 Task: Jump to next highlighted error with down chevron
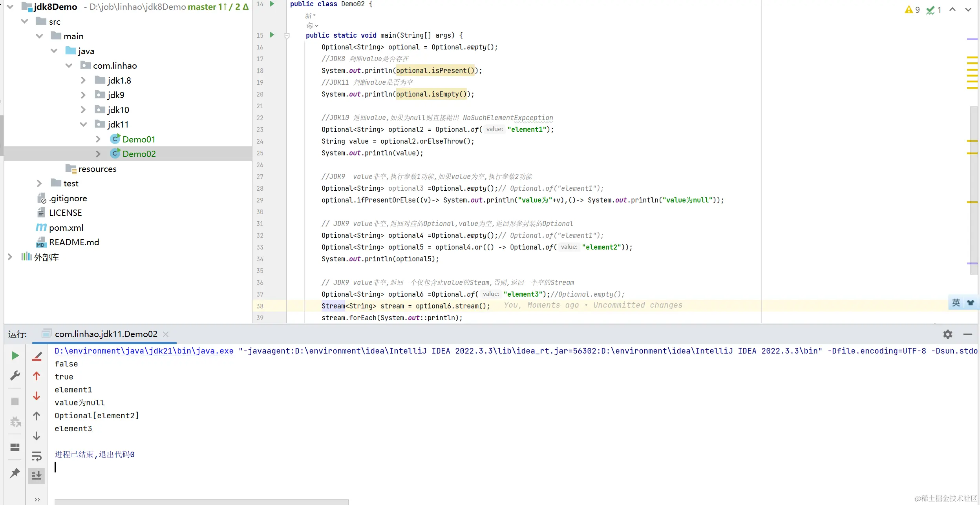tap(968, 10)
